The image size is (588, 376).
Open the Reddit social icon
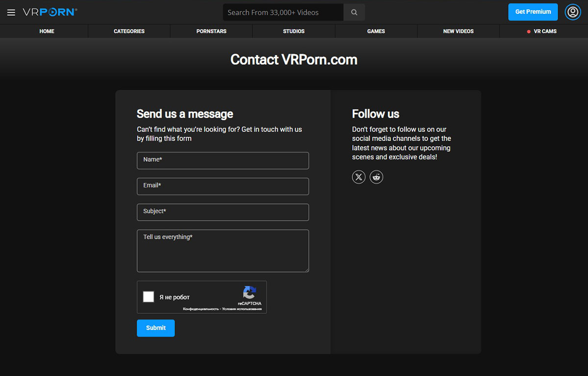point(376,177)
